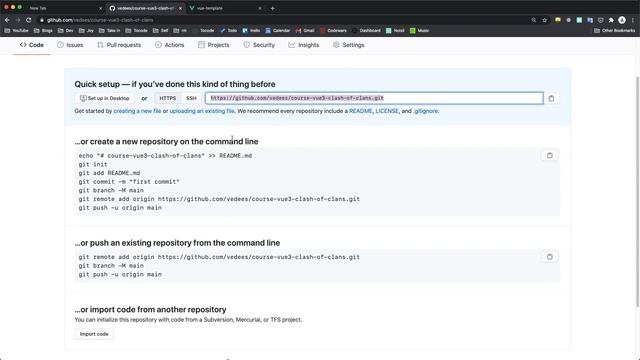Open the trello bookmark
The width and height of the screenshot is (640, 360).
point(251,31)
